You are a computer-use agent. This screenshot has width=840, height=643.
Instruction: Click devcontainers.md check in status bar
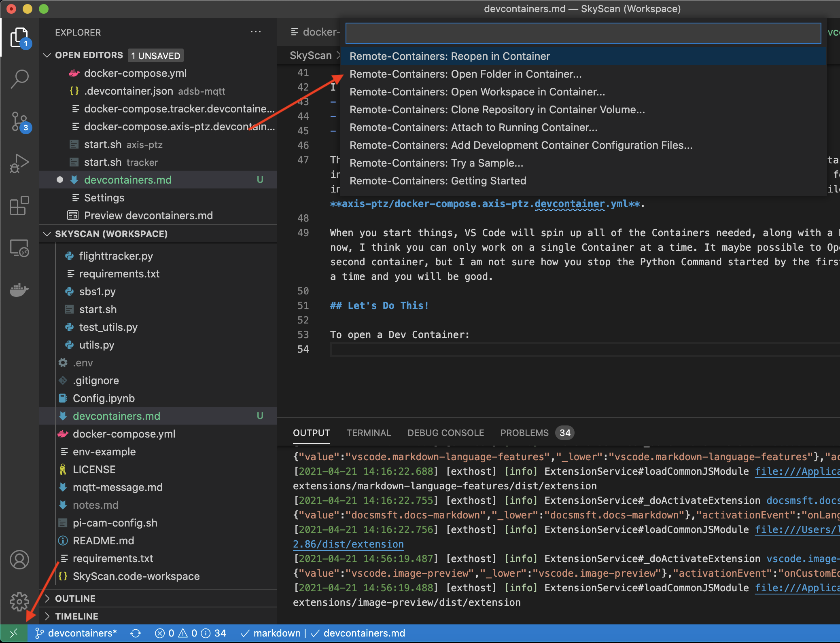tap(358, 633)
